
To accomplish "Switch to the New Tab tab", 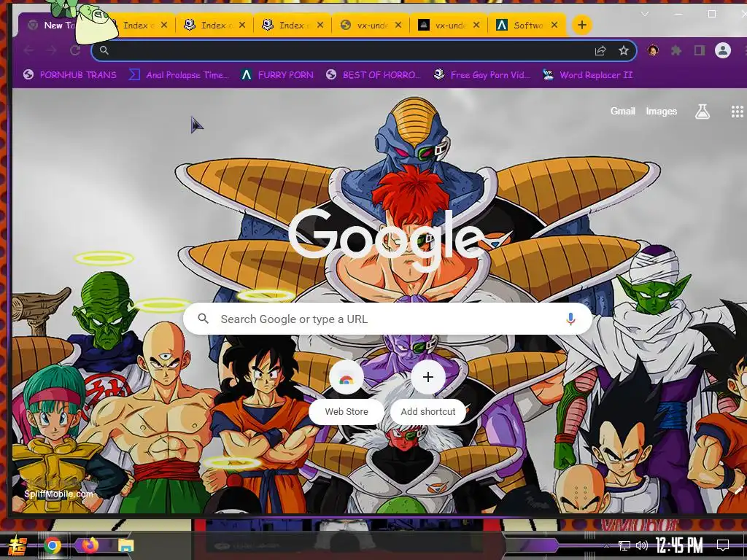I will point(53,26).
